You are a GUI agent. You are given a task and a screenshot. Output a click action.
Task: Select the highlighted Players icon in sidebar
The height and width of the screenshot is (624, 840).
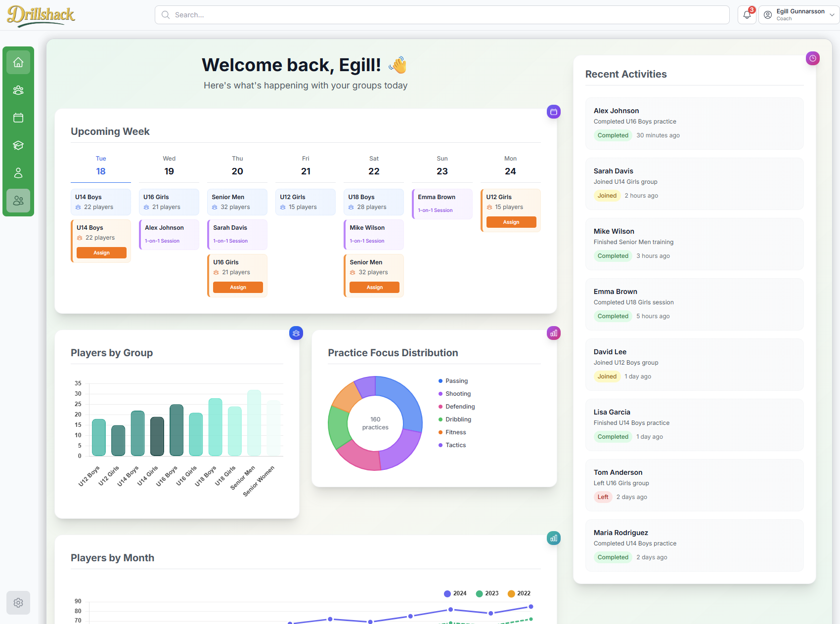coord(18,201)
